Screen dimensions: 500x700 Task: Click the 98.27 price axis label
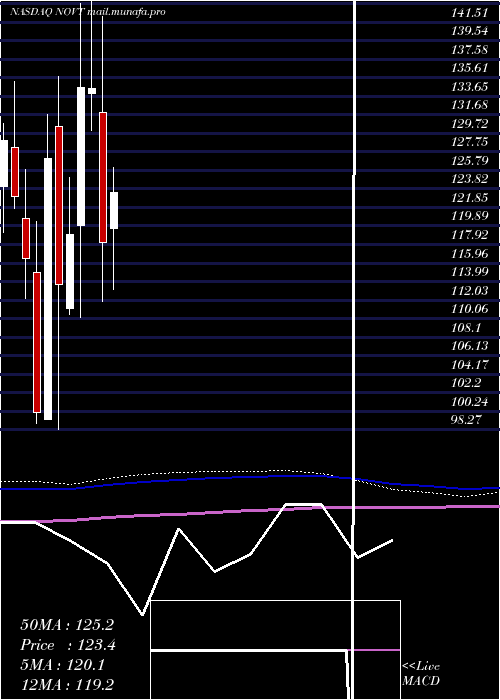[466, 420]
